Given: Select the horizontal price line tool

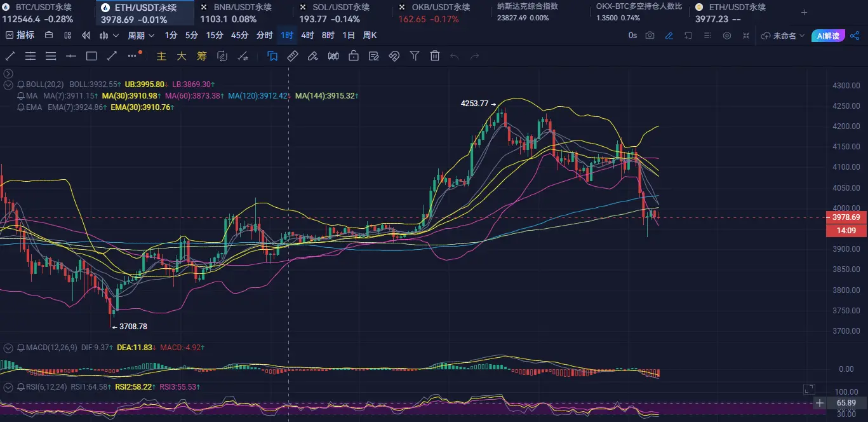Looking at the screenshot, I should pos(71,56).
